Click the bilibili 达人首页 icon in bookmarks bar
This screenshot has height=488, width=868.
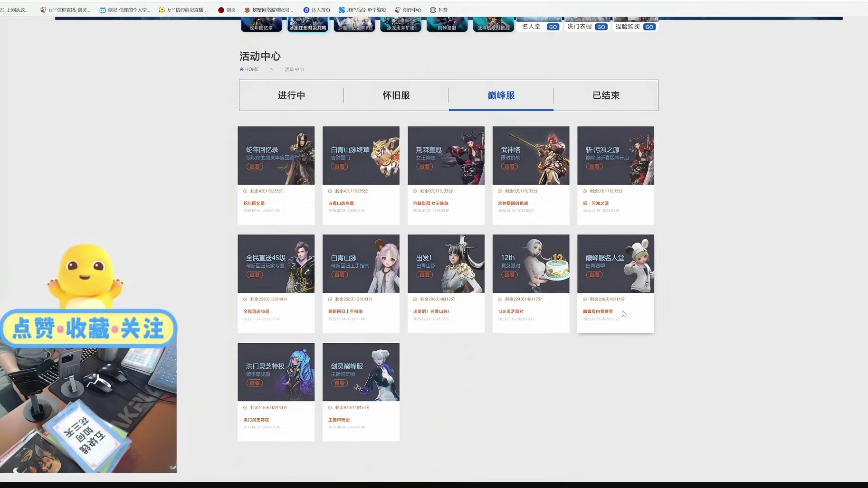pos(307,9)
